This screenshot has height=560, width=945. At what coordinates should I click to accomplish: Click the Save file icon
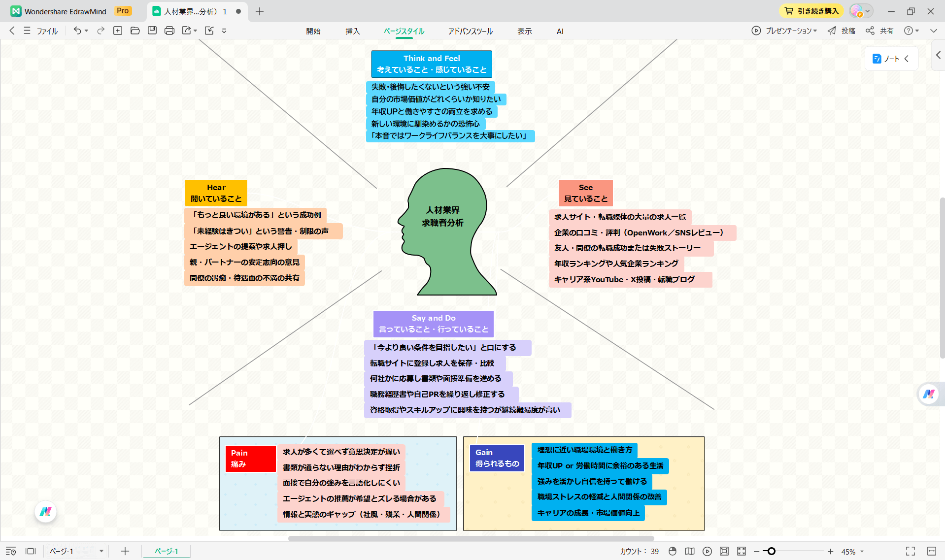152,31
